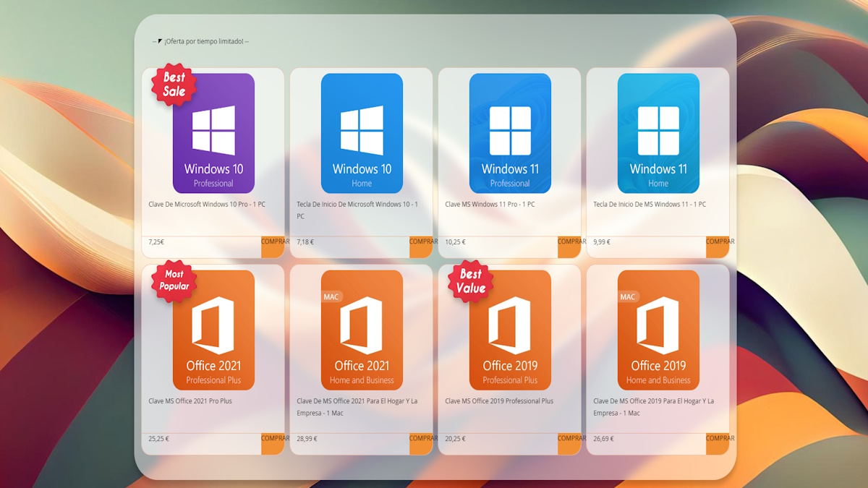The height and width of the screenshot is (488, 868).
Task: Select the Windows 10 Home product image
Action: coord(362,133)
